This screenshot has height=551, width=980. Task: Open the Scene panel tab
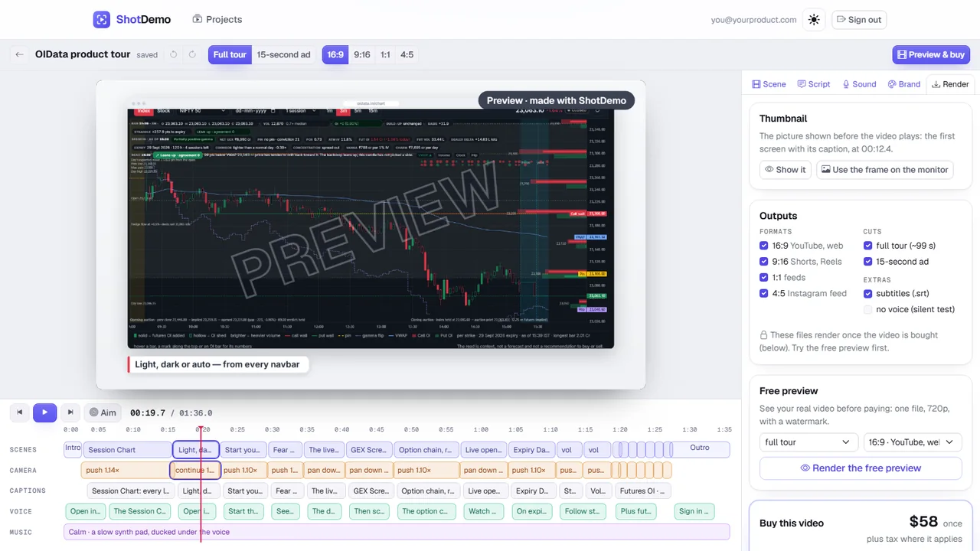click(769, 84)
